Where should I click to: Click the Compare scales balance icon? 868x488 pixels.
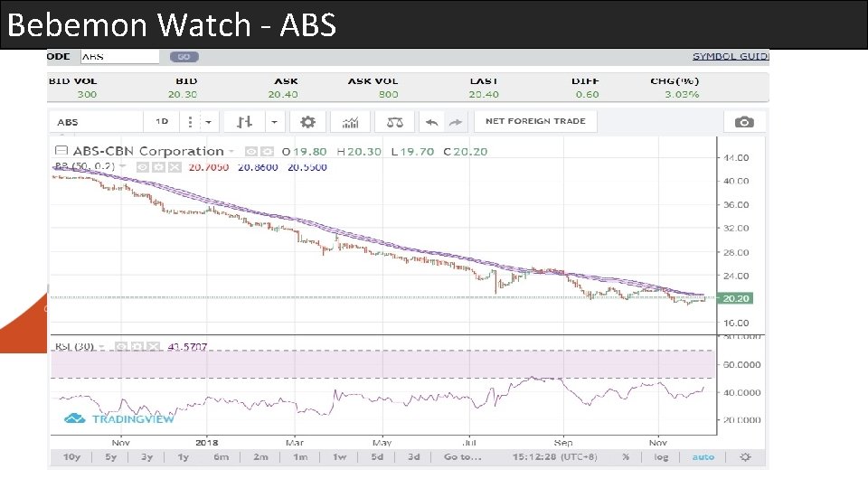pyautogui.click(x=395, y=122)
